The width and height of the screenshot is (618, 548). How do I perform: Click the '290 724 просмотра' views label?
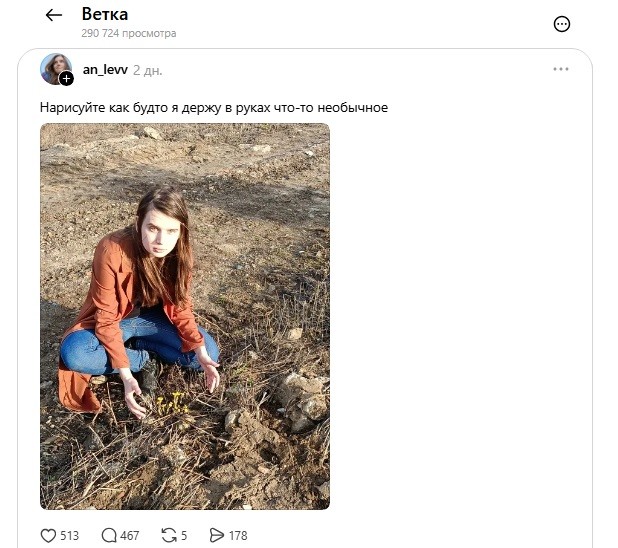[x=129, y=33]
